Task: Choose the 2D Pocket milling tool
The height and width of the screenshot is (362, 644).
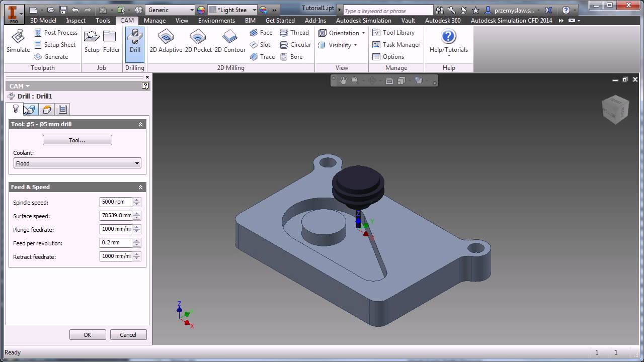Action: coord(198,41)
